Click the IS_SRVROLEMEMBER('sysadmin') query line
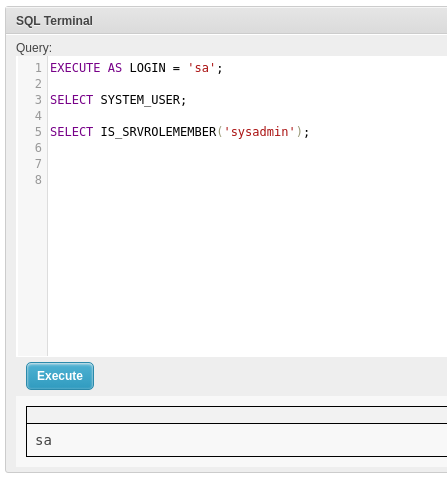This screenshot has height=482, width=447. (x=180, y=132)
